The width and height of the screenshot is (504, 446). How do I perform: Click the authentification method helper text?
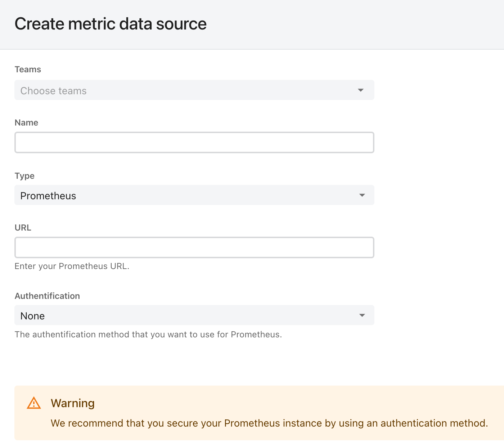(x=148, y=334)
